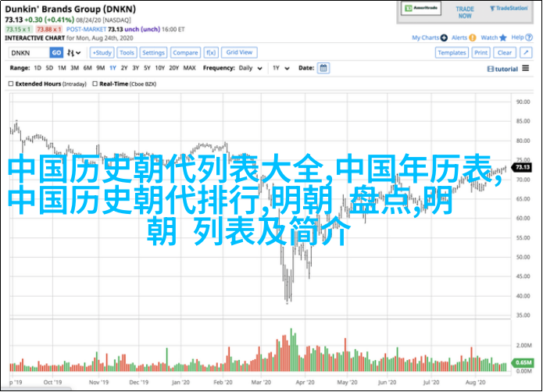Click the bid quote 73.15 x 1
Screen dimensions: 543x392
pos(19,30)
